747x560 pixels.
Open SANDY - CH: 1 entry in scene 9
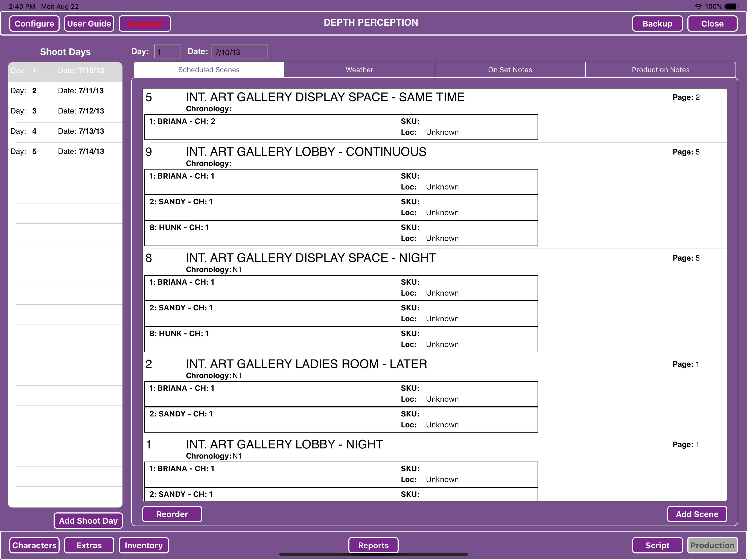click(341, 208)
